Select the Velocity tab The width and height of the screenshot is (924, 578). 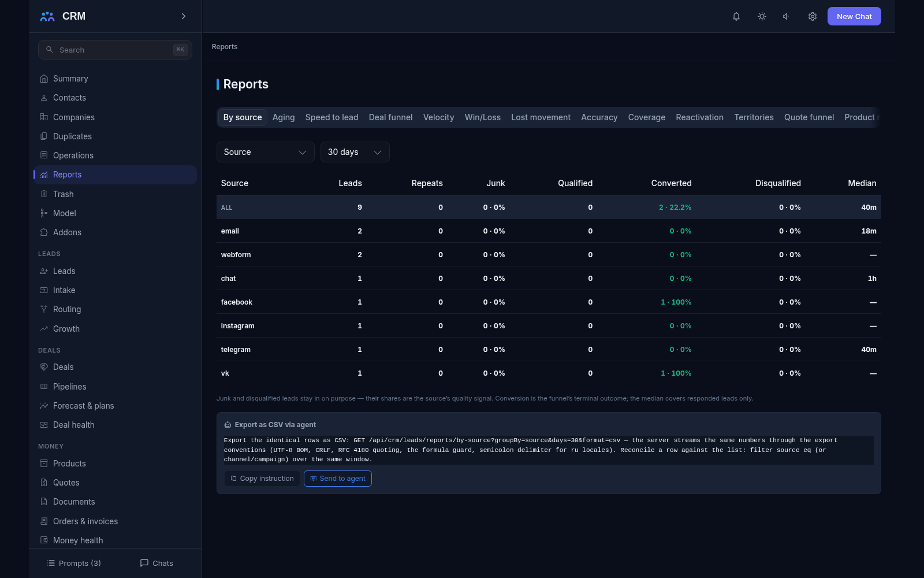tap(438, 117)
